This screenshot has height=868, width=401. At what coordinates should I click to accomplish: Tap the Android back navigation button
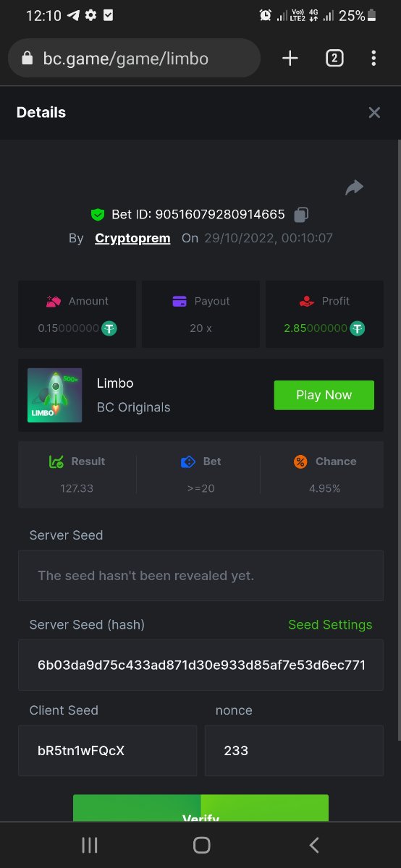[313, 845]
